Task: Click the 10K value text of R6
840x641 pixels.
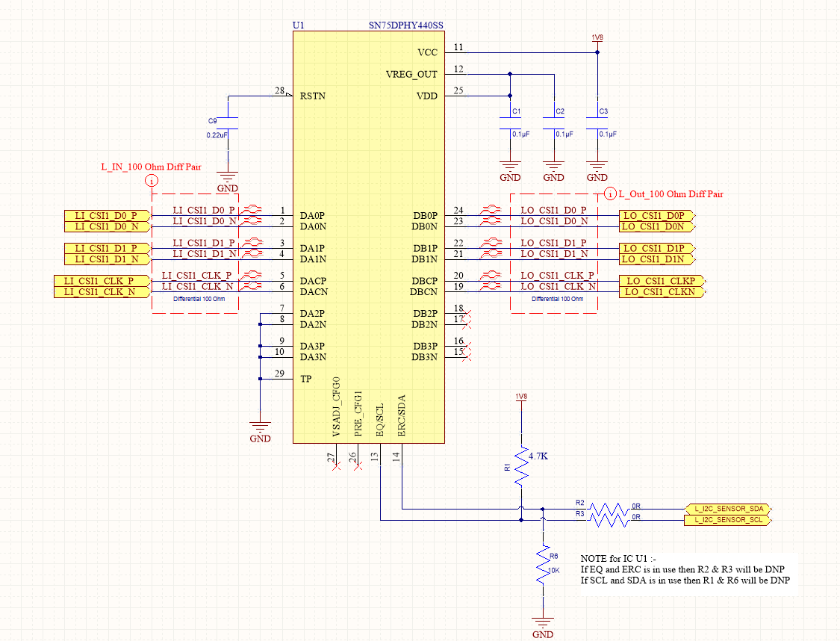Action: (554, 570)
